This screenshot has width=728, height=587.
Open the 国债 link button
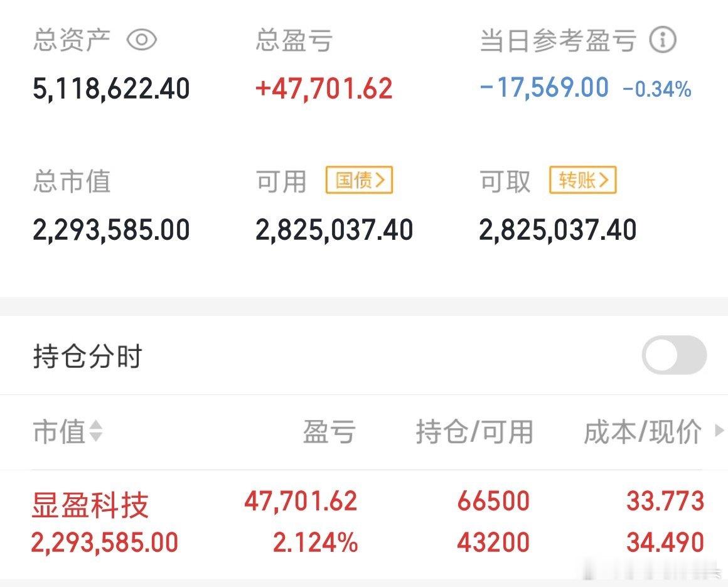[x=359, y=181]
